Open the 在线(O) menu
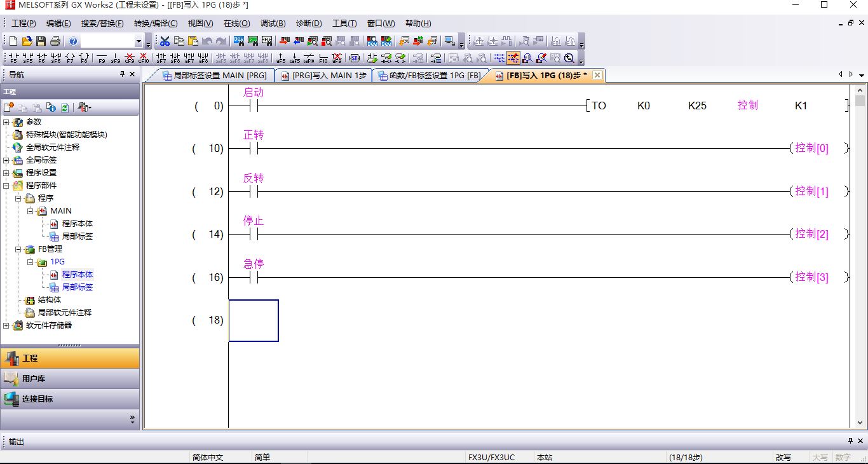Image resolution: width=868 pixels, height=464 pixels. pos(236,24)
